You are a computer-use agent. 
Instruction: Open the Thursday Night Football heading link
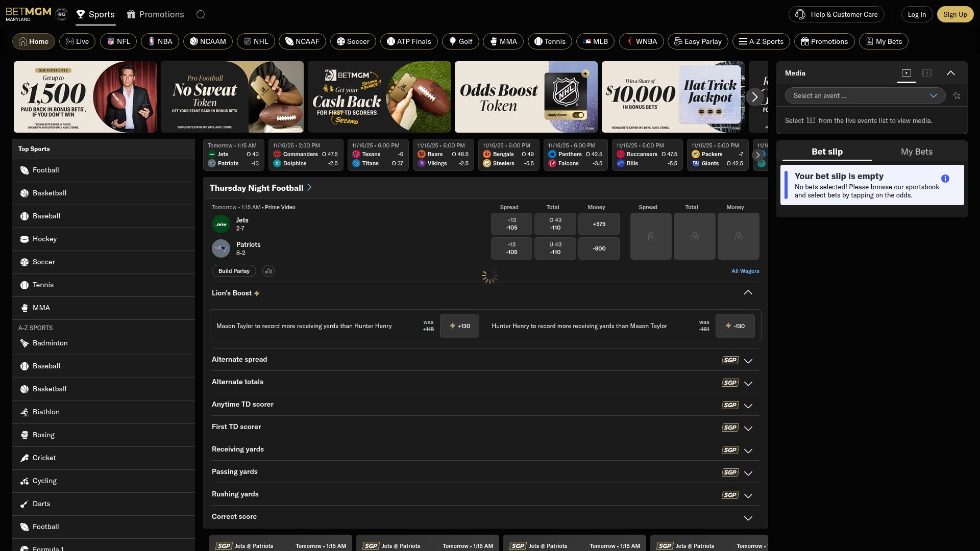point(261,188)
